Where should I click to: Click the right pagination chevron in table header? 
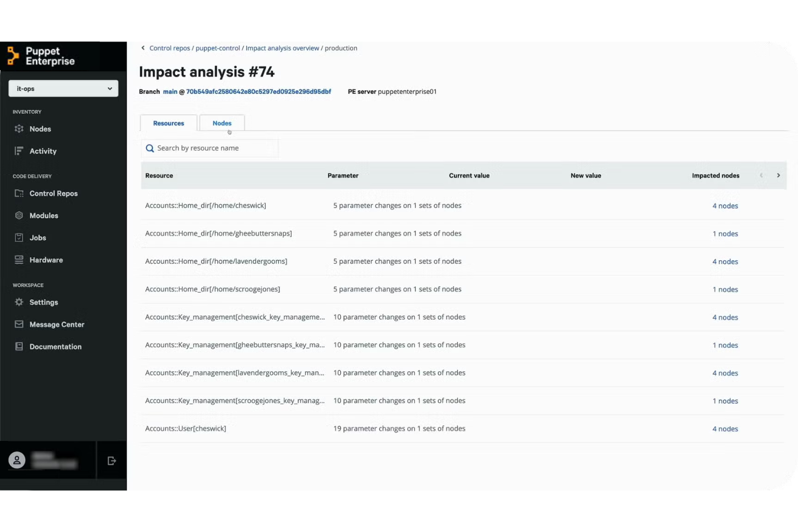pos(778,175)
